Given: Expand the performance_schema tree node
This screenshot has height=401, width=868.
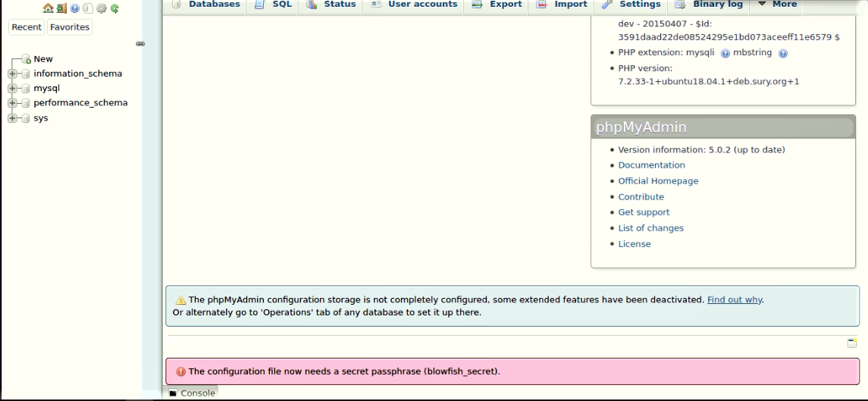Looking at the screenshot, I should [x=12, y=103].
